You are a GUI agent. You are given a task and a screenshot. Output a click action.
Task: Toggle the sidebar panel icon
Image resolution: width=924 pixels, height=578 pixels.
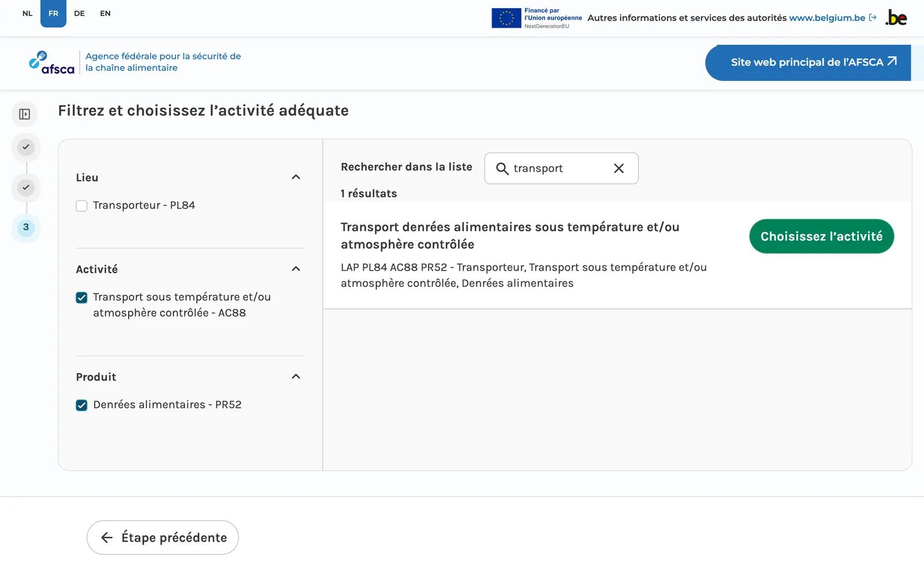(24, 114)
